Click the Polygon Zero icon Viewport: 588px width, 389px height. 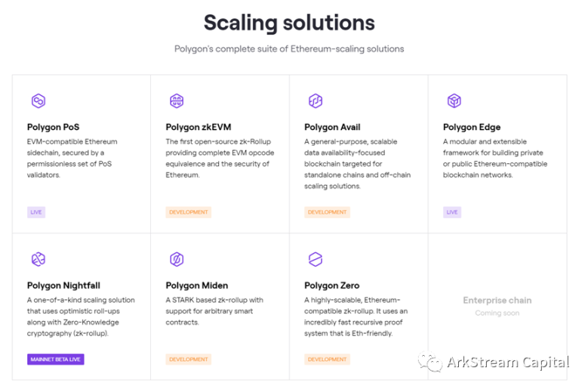tap(316, 260)
